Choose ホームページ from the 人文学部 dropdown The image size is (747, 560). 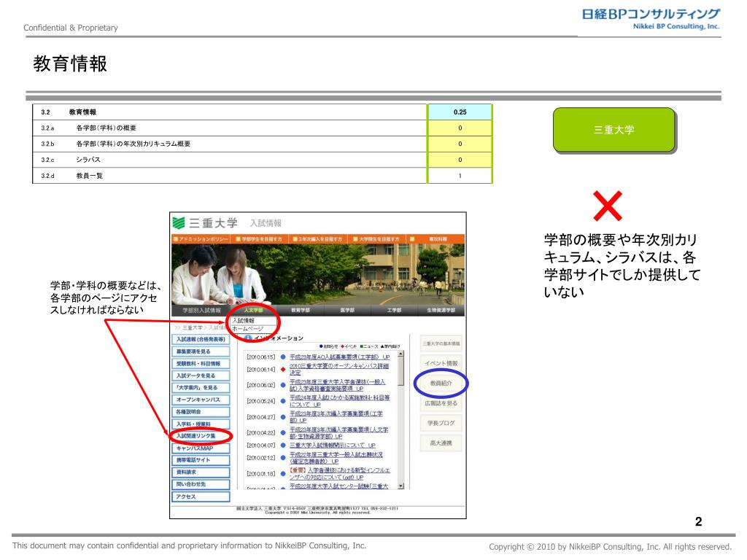(x=253, y=328)
